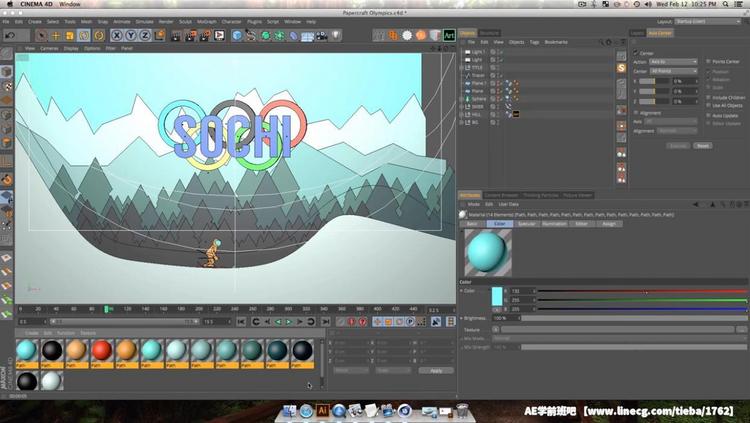
Task: Click the record active objects key button
Action: 341,322
